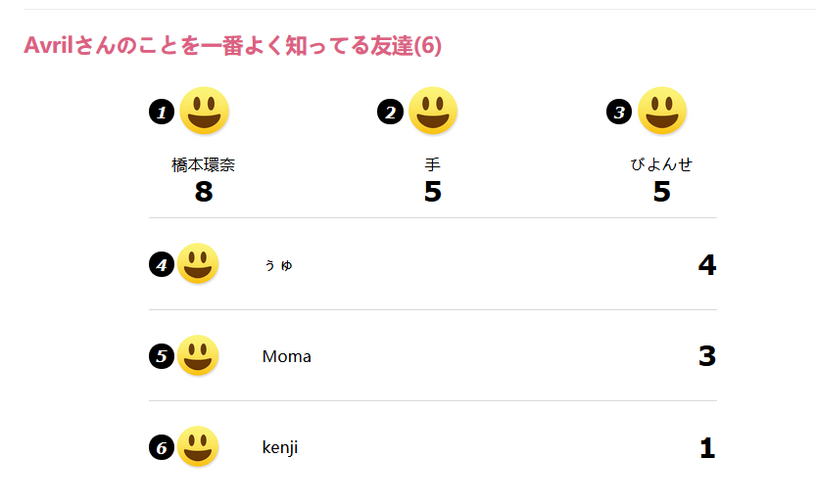Screen dimensions: 816x504
Task: Click the name kenji
Action: [280, 448]
